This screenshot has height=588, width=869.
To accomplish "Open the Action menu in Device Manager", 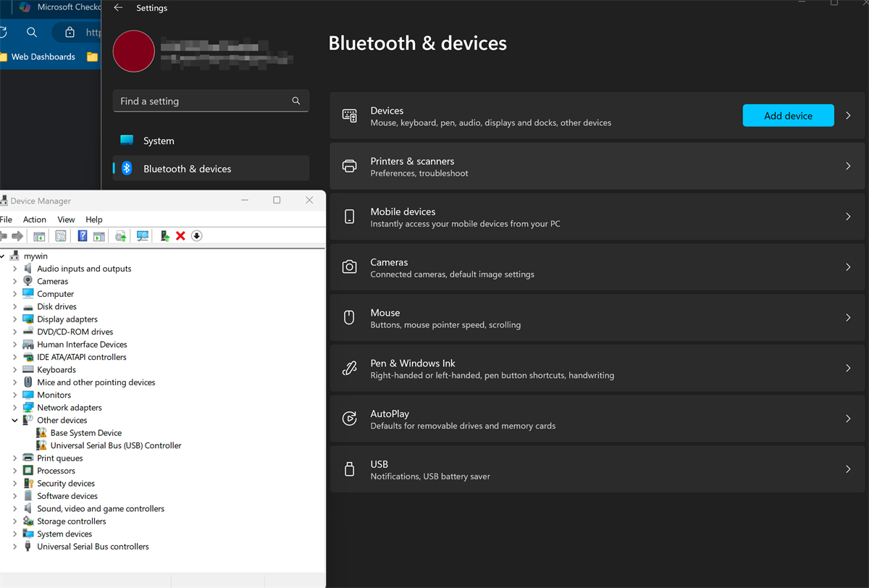I will [34, 219].
